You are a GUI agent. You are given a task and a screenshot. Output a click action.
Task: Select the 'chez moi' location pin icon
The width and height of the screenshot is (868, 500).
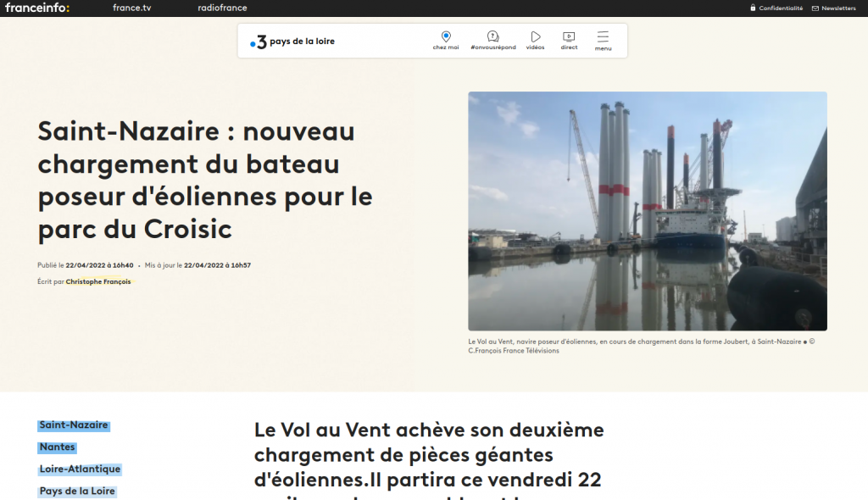pos(446,36)
